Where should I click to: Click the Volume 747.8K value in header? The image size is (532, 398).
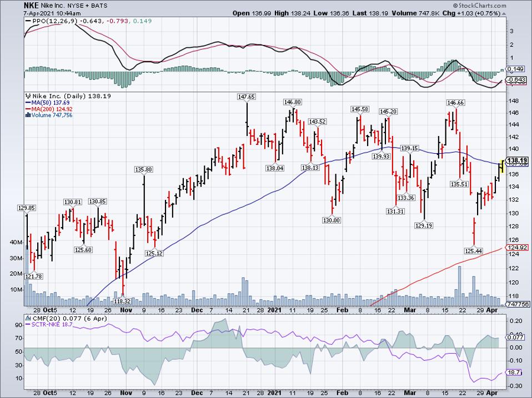[416, 13]
